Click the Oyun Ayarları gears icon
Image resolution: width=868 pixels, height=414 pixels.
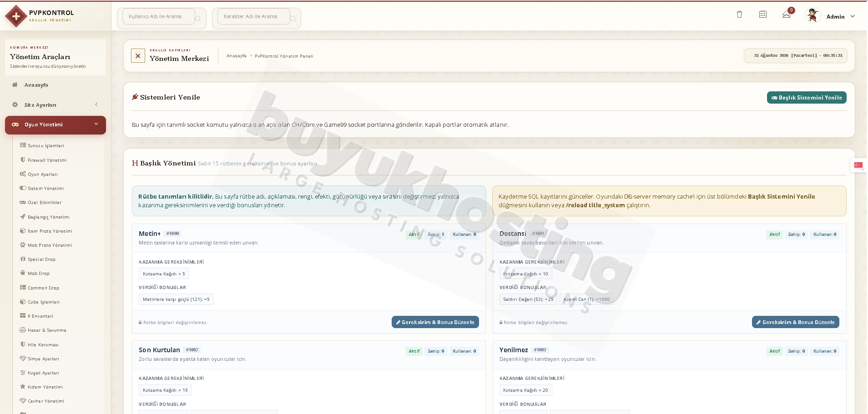pyautogui.click(x=23, y=174)
